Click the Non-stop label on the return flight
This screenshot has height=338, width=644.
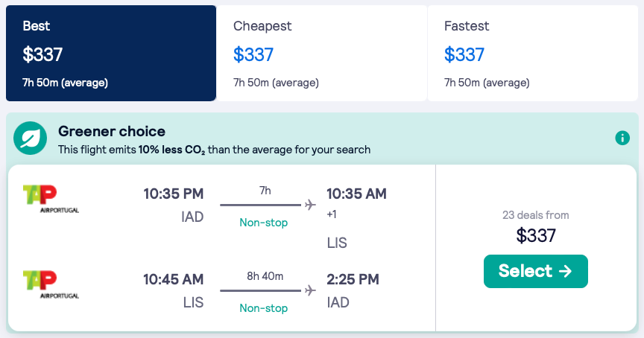(x=264, y=307)
